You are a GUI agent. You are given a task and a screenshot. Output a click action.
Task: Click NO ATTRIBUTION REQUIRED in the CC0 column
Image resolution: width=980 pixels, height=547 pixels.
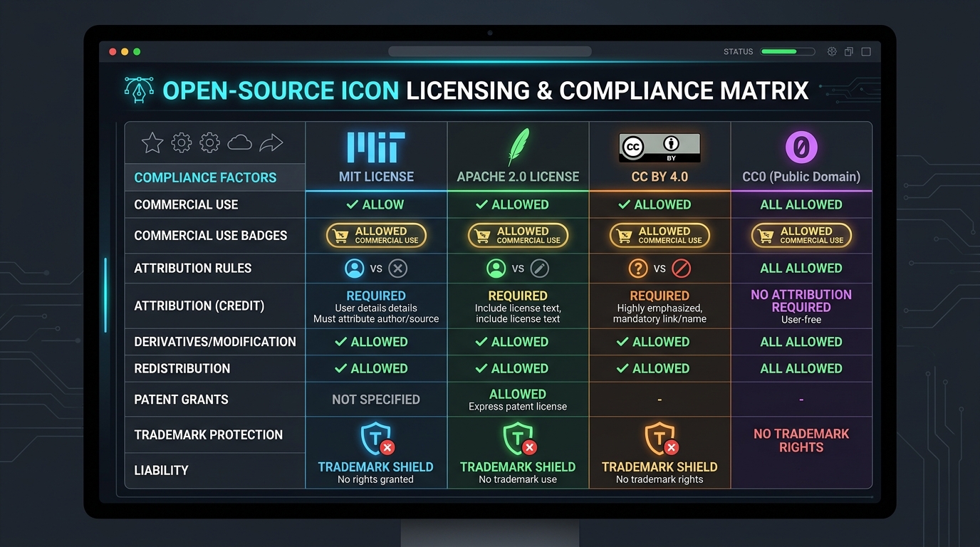pyautogui.click(x=801, y=301)
